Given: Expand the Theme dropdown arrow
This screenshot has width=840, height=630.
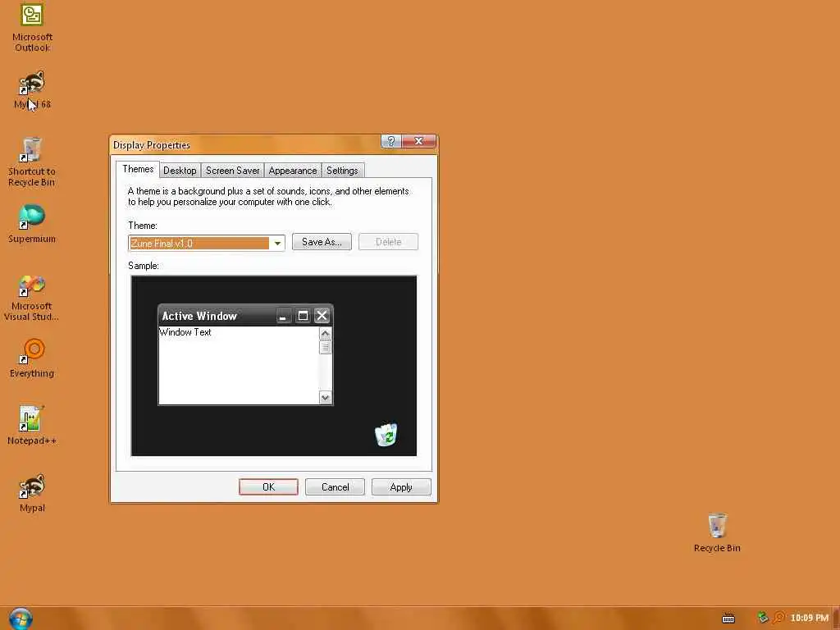Looking at the screenshot, I should 277,243.
